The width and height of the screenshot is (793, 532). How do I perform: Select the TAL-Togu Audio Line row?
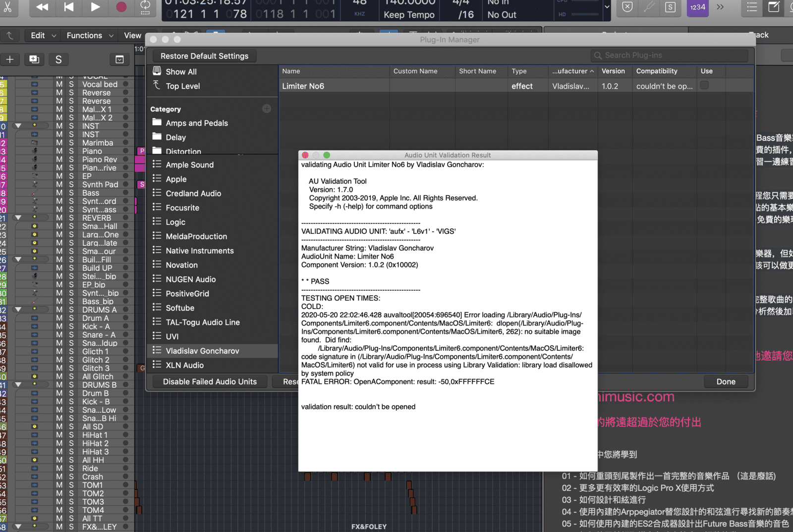pyautogui.click(x=213, y=322)
